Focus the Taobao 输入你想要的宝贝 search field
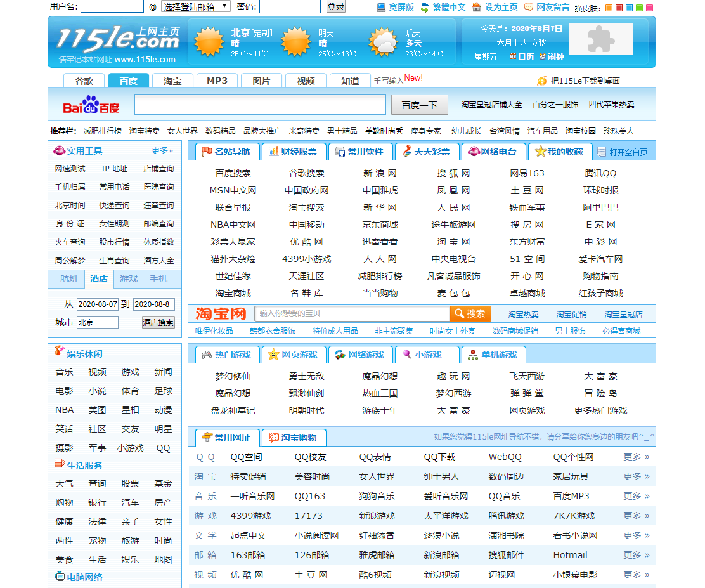The image size is (705, 588). pyautogui.click(x=353, y=313)
